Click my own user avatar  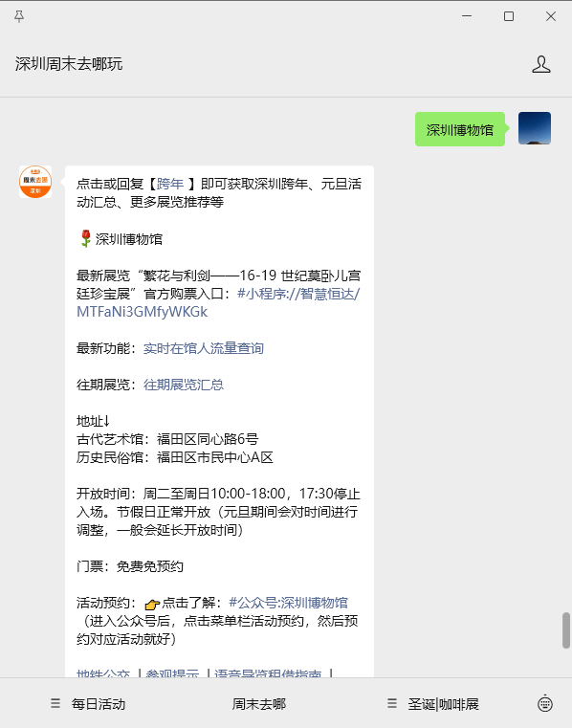click(535, 128)
